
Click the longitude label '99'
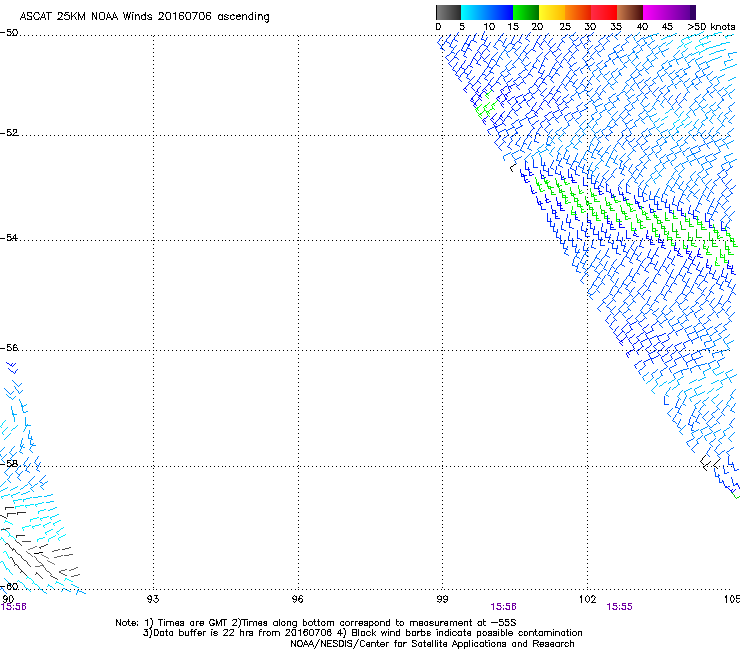tap(442, 599)
